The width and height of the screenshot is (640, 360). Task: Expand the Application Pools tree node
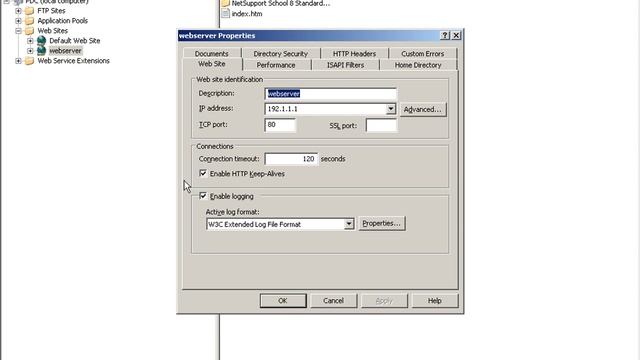click(18, 21)
